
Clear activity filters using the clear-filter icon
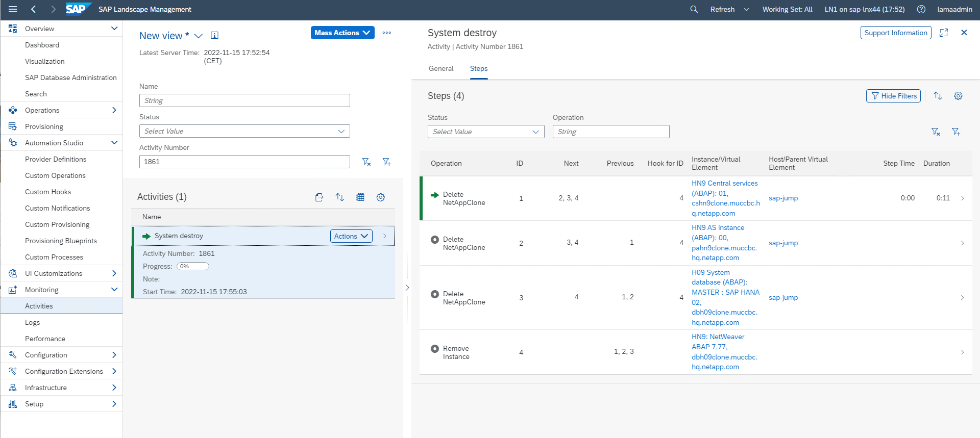tap(366, 162)
